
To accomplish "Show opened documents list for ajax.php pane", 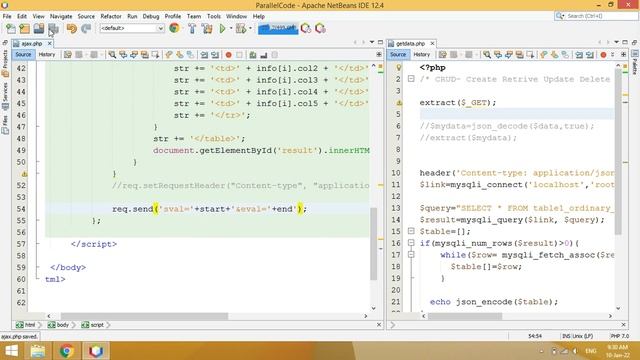I will click(x=372, y=42).
